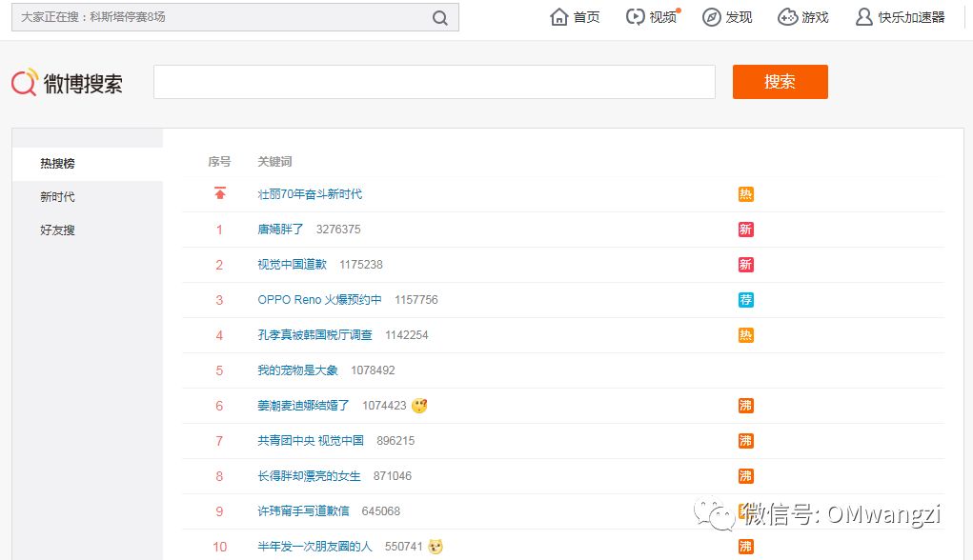Image resolution: width=973 pixels, height=560 pixels.
Task: Open the 壮丽70年奋斗新时代 topic link
Action: [310, 194]
